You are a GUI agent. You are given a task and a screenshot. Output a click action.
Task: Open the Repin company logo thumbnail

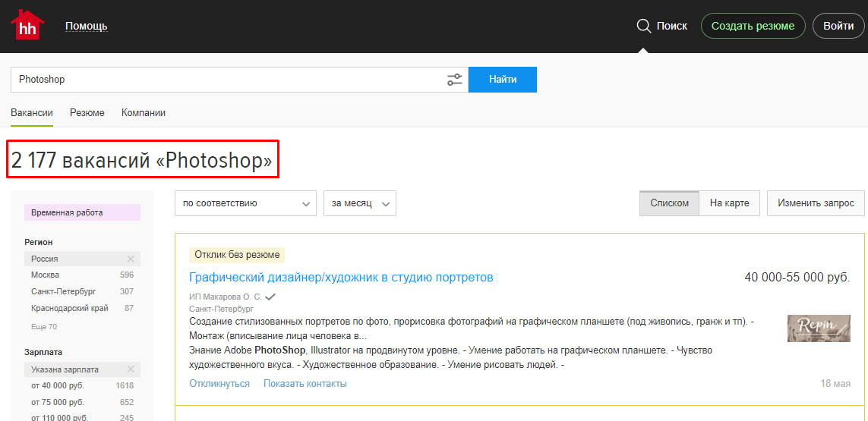pyautogui.click(x=819, y=328)
